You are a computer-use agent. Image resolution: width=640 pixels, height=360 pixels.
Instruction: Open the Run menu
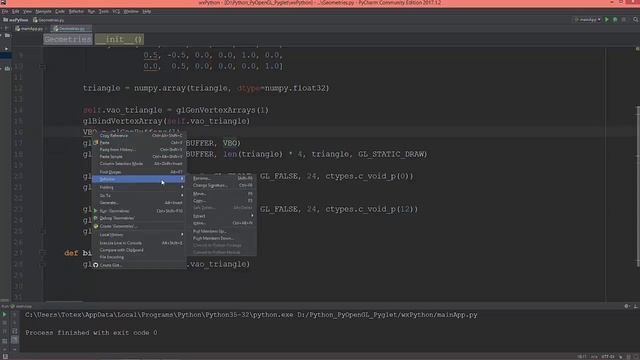(91, 11)
